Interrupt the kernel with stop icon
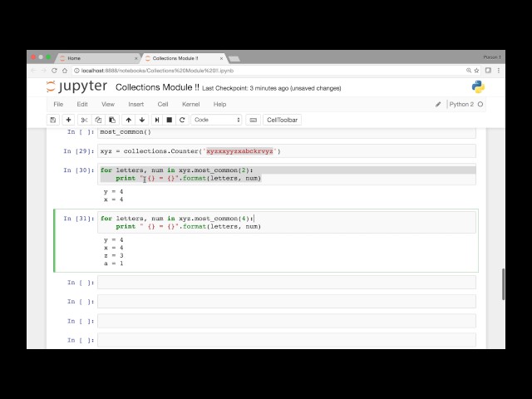This screenshot has width=532, height=399. pyautogui.click(x=170, y=120)
